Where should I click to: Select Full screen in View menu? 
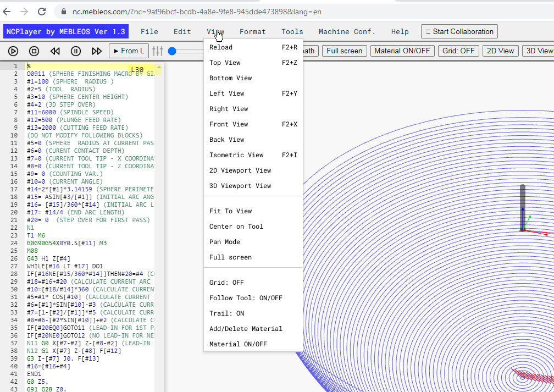click(253, 257)
